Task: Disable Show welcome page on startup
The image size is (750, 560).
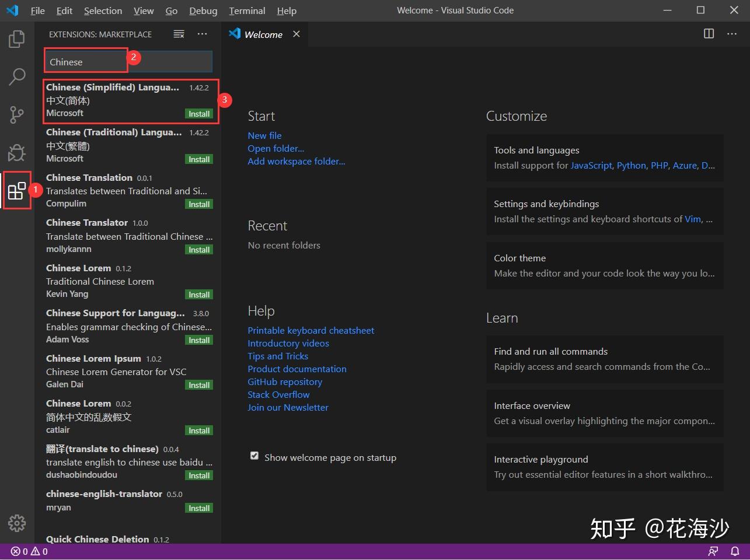Action: click(x=254, y=456)
